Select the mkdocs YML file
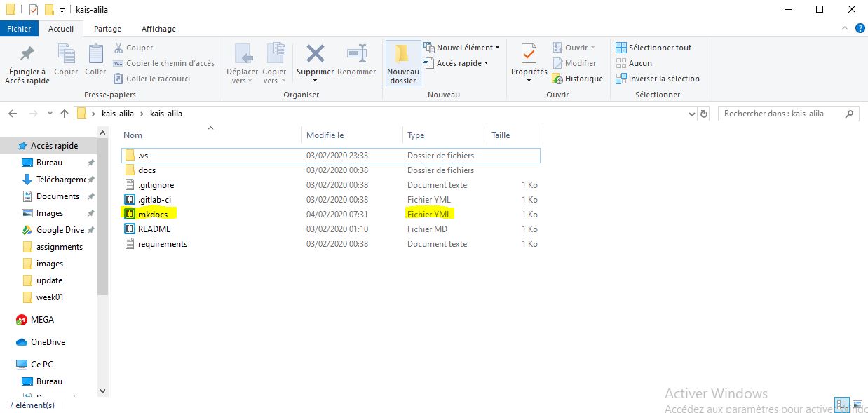This screenshot has height=413, width=868. 331,215
